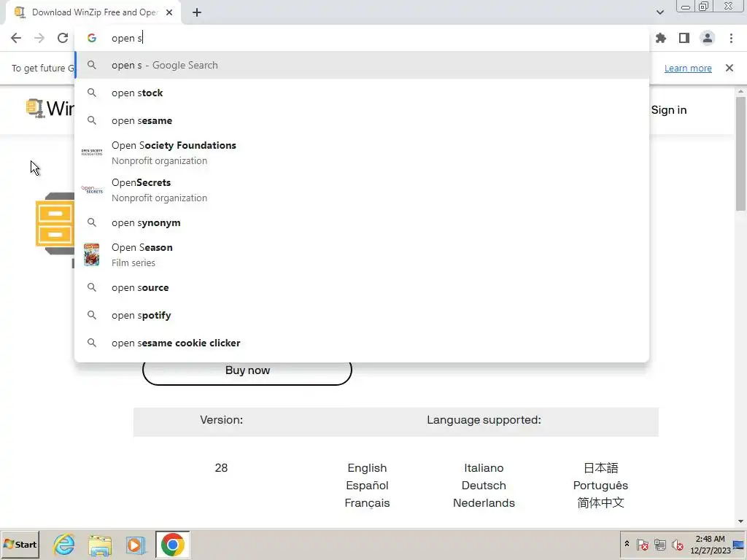Open Chrome profile avatar icon

[708, 38]
